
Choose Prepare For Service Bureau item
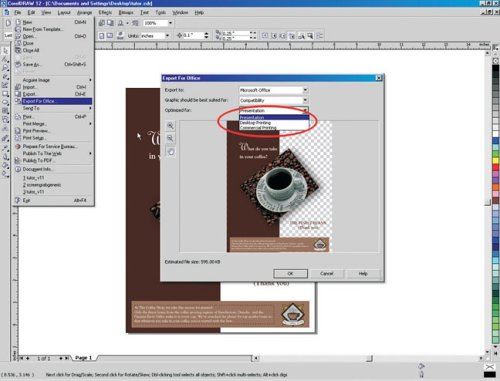tap(53, 146)
